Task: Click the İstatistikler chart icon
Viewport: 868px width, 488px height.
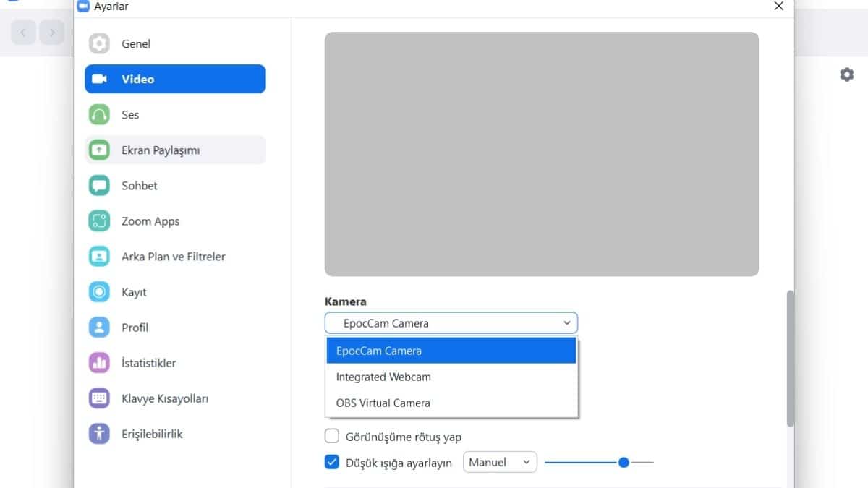Action: pyautogui.click(x=99, y=362)
